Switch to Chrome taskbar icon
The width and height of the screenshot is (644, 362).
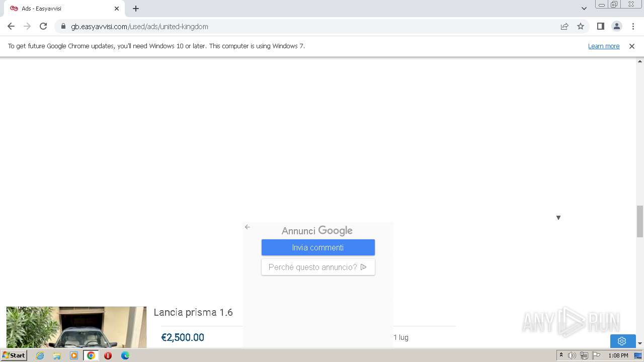pyautogui.click(x=91, y=355)
